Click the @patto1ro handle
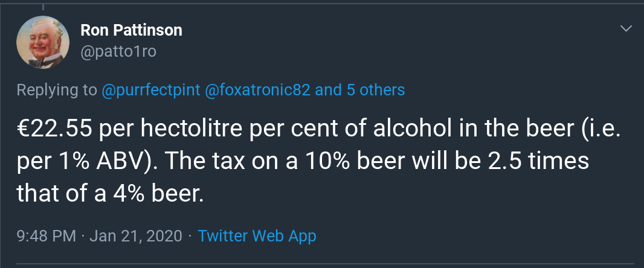The width and height of the screenshot is (644, 268). click(118, 51)
